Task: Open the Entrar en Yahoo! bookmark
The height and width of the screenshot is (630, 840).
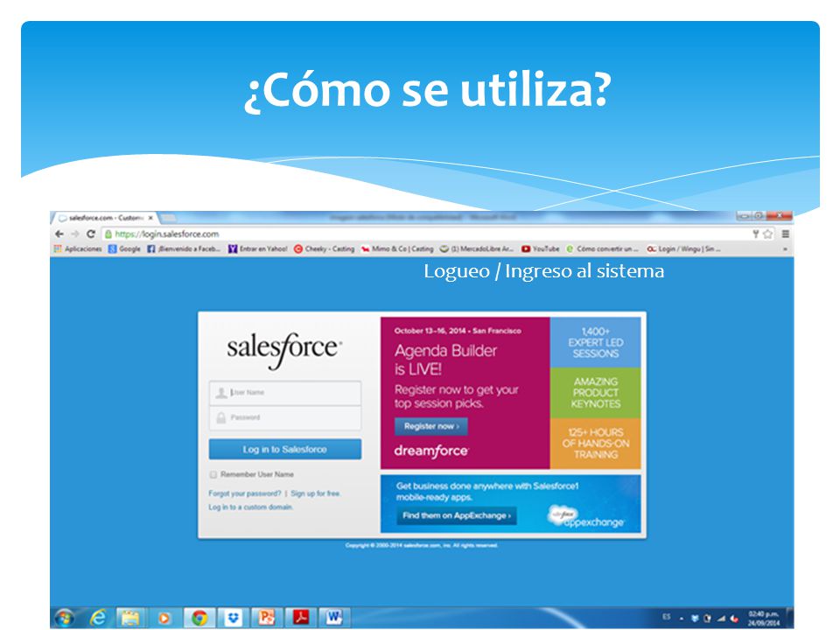Action: (257, 249)
